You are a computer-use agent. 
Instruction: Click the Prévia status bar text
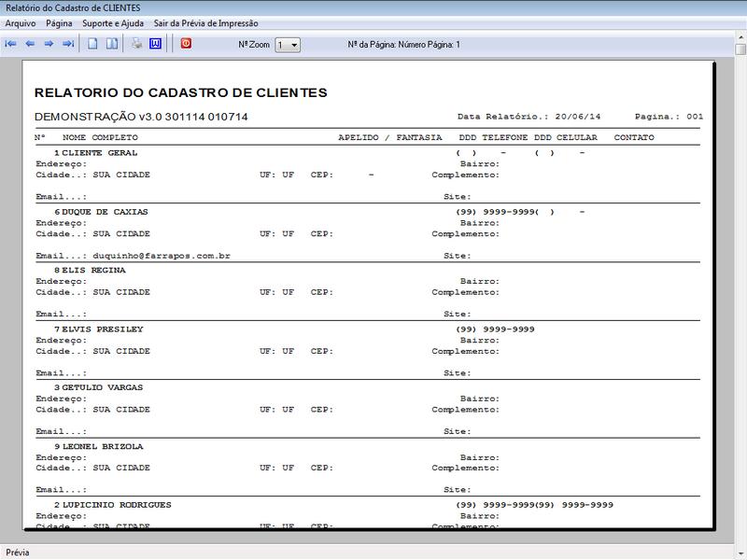[x=18, y=553]
